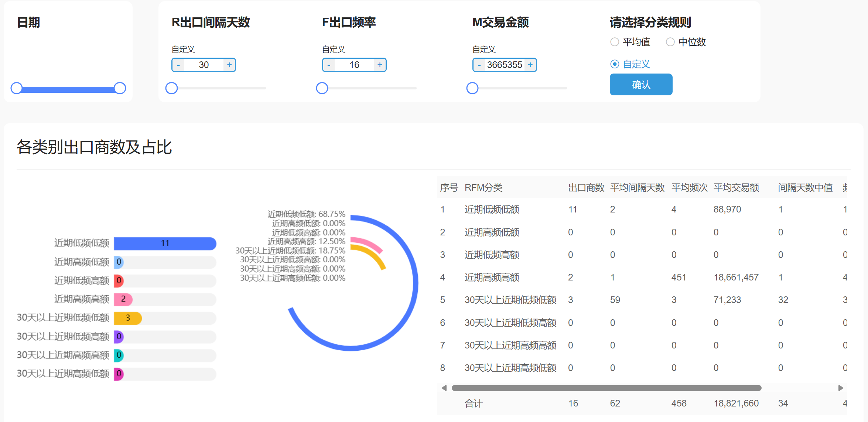868x422 pixels.
Task: Click the minus stepper under M交易金额
Action: click(x=479, y=64)
